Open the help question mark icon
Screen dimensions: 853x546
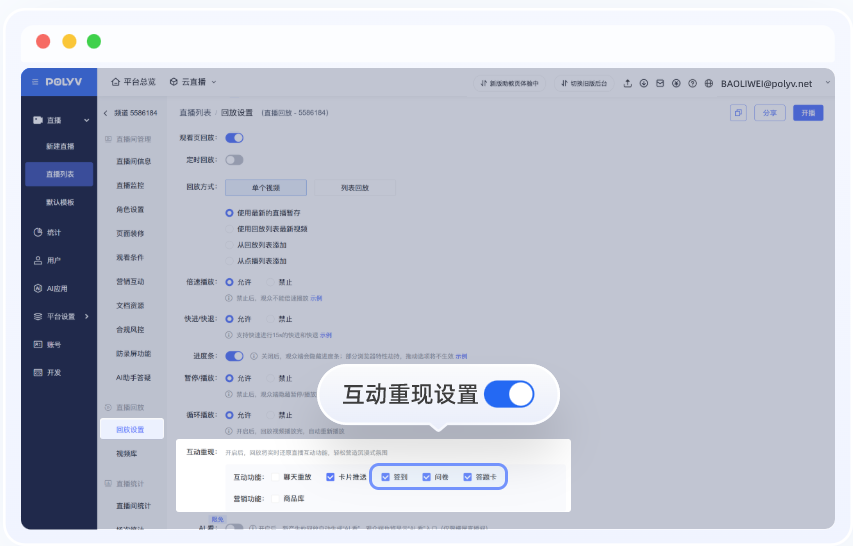click(692, 83)
